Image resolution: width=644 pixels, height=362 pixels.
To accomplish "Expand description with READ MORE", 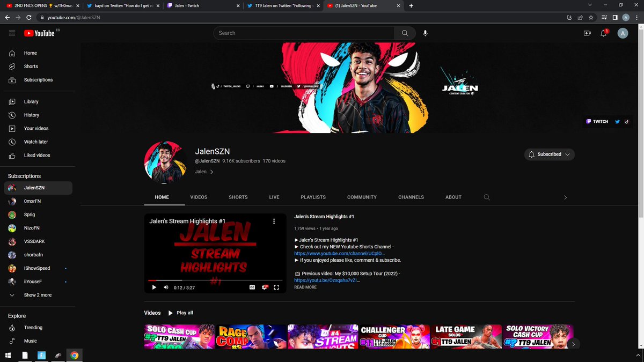I will pyautogui.click(x=305, y=287).
